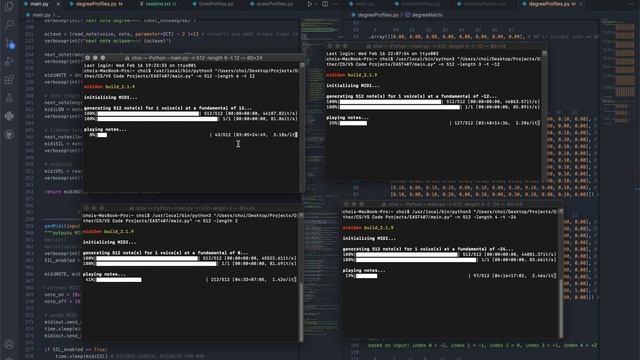This screenshot has width=640, height=360.
Task: Click 'if SIL_enabled == True' code line
Action: point(76,349)
